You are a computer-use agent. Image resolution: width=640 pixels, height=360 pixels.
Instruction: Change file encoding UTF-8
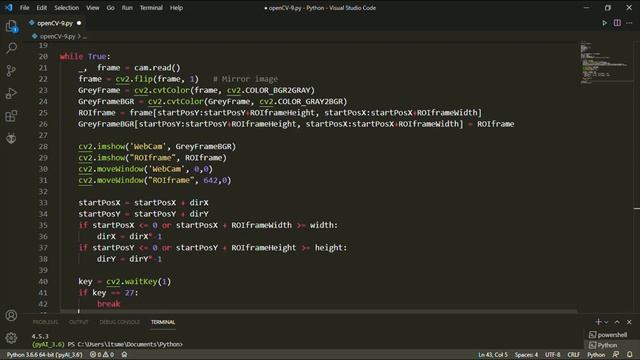pyautogui.click(x=553, y=355)
